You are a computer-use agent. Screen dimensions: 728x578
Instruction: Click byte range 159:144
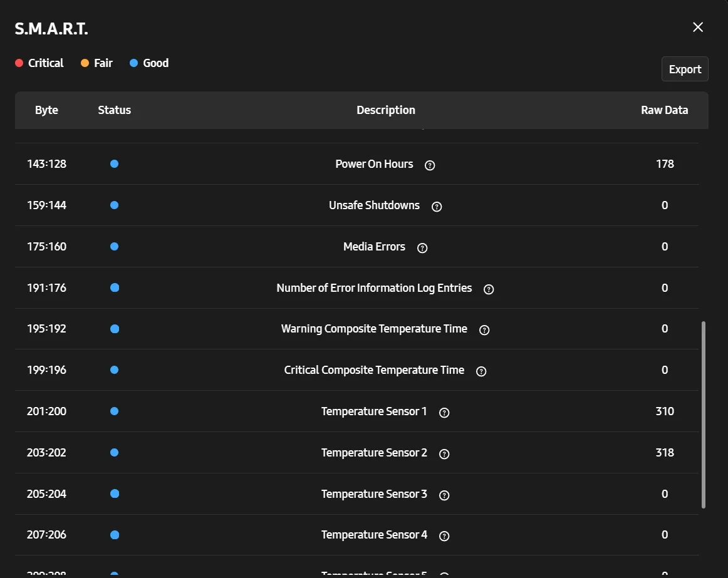(x=46, y=205)
